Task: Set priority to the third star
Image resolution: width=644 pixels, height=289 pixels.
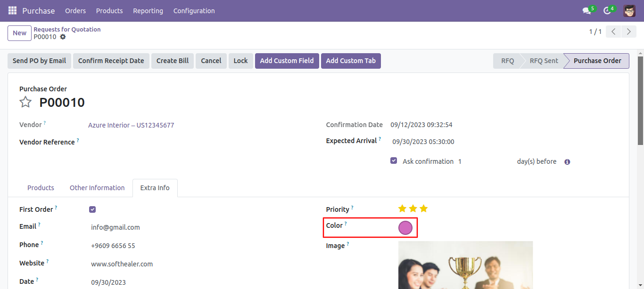Action: point(424,209)
